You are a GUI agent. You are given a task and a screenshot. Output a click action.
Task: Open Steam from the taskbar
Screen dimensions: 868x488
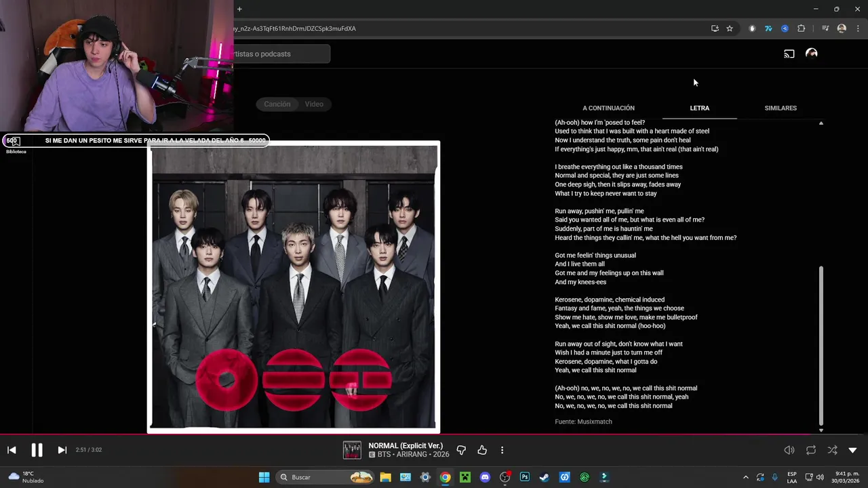point(545,477)
